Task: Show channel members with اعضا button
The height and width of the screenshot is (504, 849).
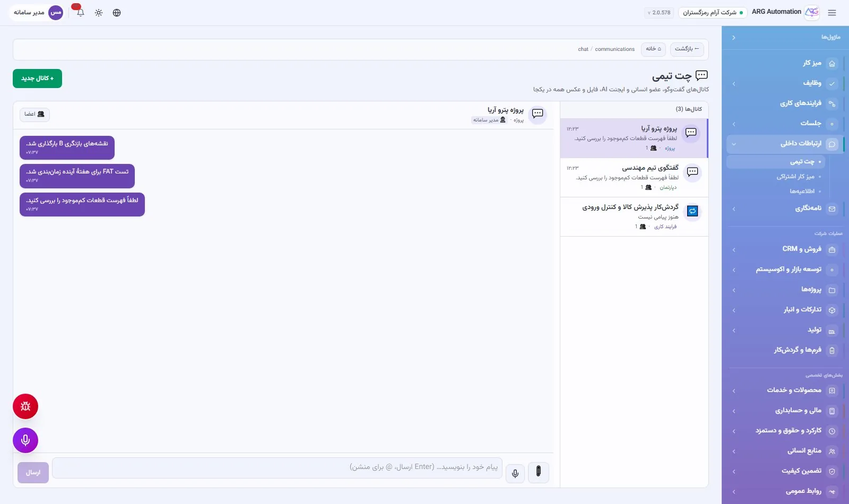Action: click(34, 114)
